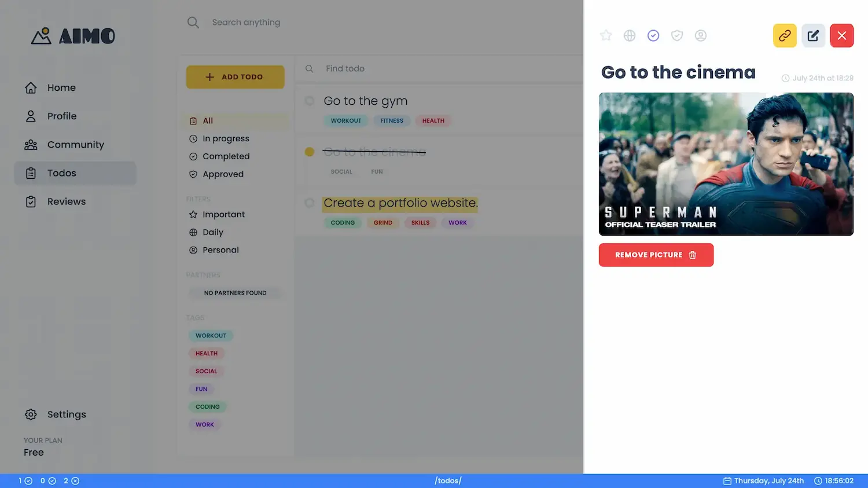Viewport: 868px width, 488px height.
Task: Select the HEALTH tag in sidebar filters
Action: tap(207, 353)
